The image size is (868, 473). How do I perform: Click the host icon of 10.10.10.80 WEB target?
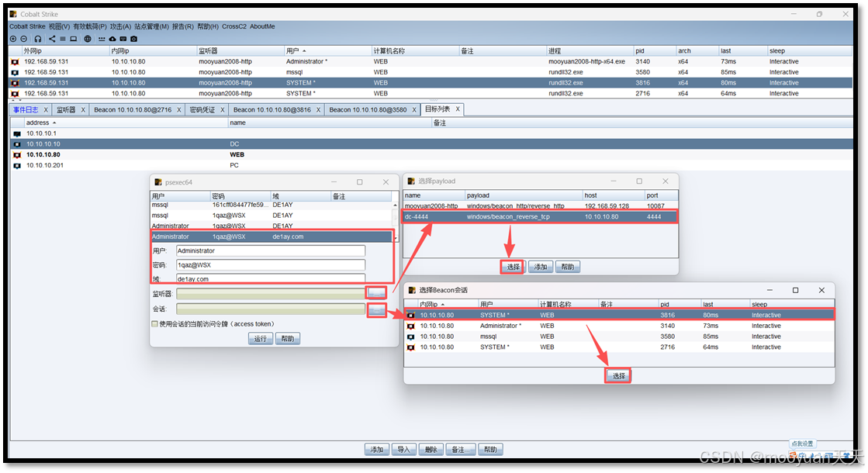coord(17,155)
